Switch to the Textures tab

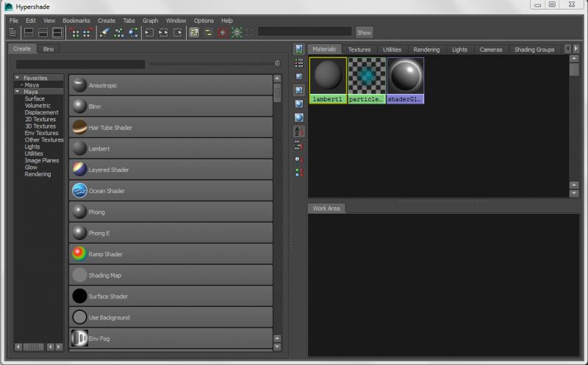pos(359,49)
